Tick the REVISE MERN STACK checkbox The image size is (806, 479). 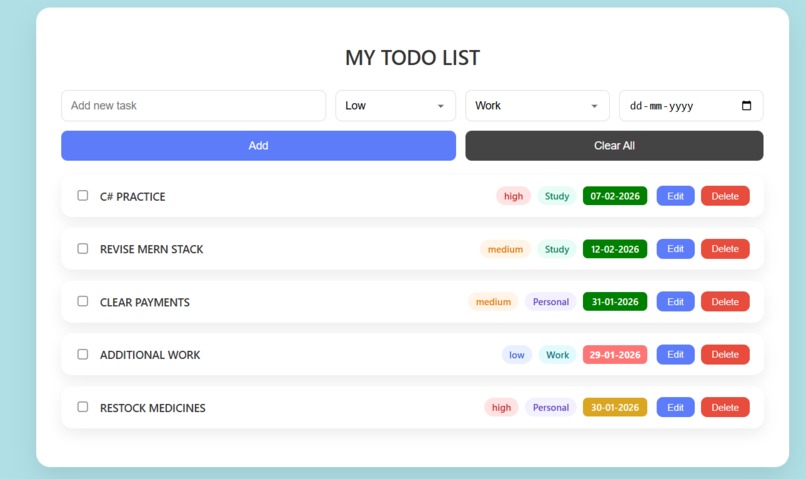(83, 248)
